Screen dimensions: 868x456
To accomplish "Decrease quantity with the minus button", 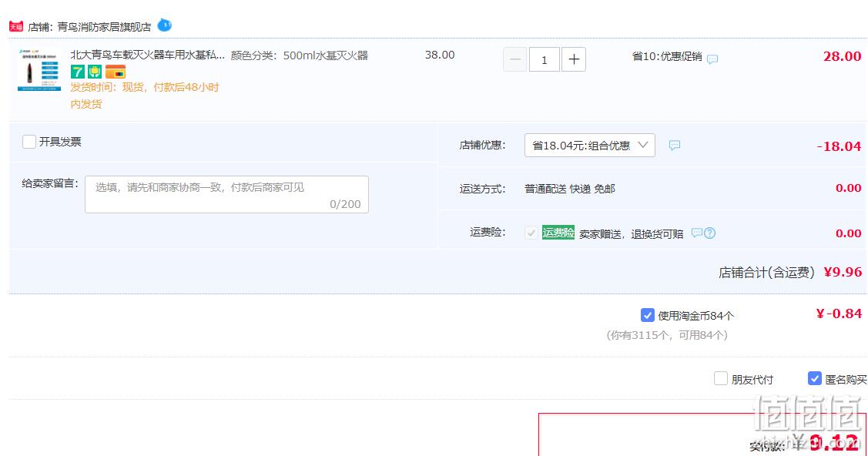I will (x=514, y=59).
